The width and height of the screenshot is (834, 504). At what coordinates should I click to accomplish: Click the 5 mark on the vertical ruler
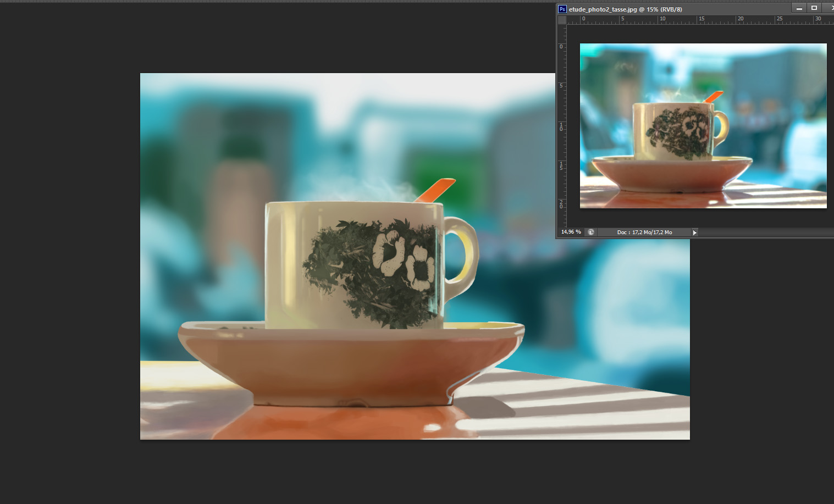(x=561, y=85)
